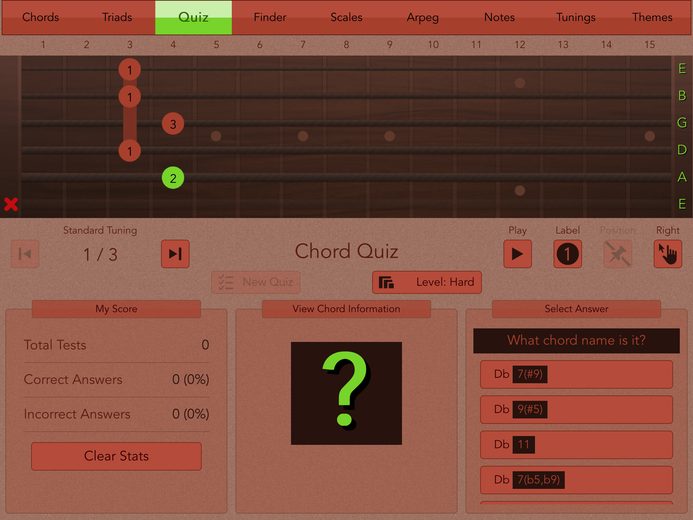Toggle finger number Label display
Image resolution: width=693 pixels, height=520 pixels.
(567, 254)
